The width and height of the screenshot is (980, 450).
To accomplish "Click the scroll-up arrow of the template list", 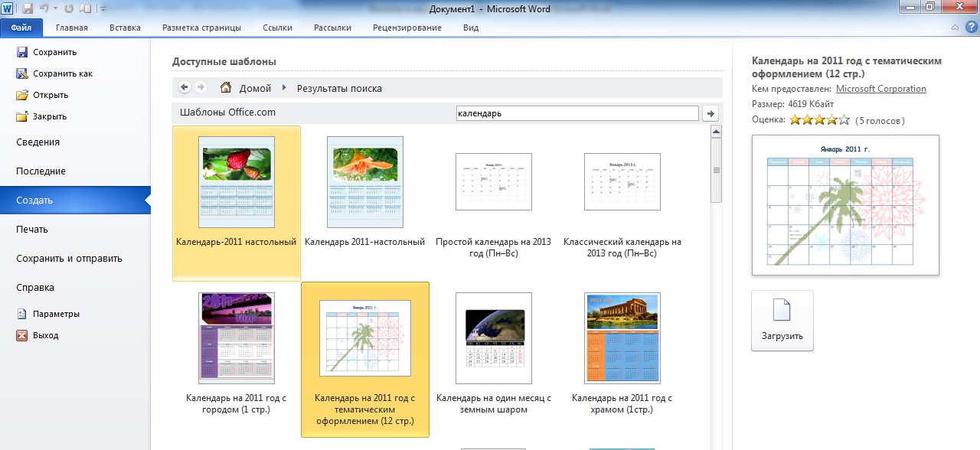I will pyautogui.click(x=717, y=132).
